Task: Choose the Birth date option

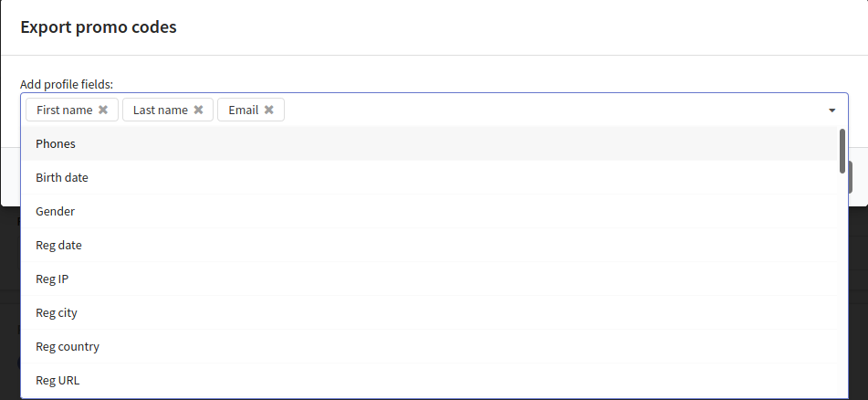Action: [x=62, y=177]
